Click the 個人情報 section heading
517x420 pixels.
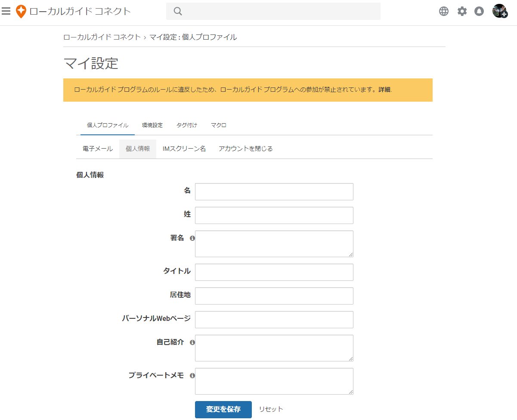click(90, 175)
